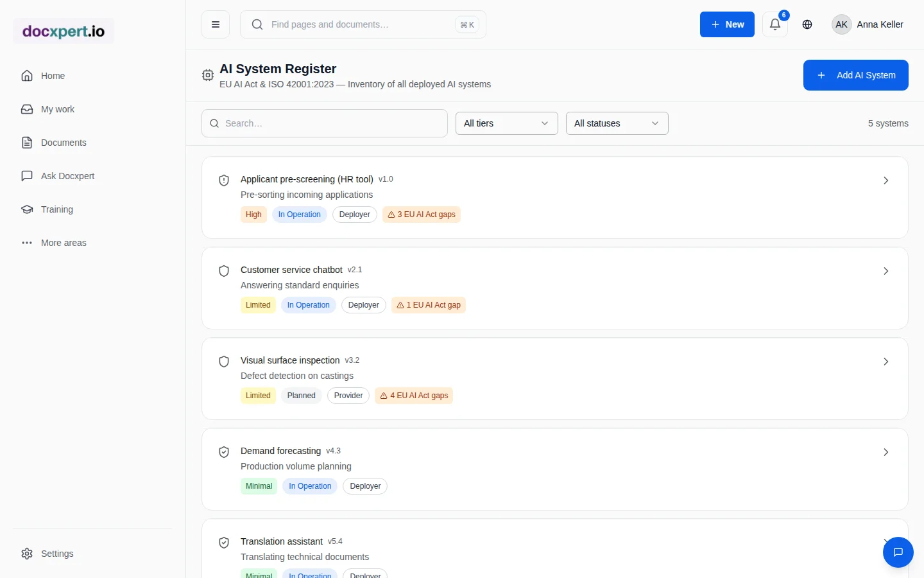
Task: Expand Customer service chatbot row chevron
Action: tap(886, 271)
